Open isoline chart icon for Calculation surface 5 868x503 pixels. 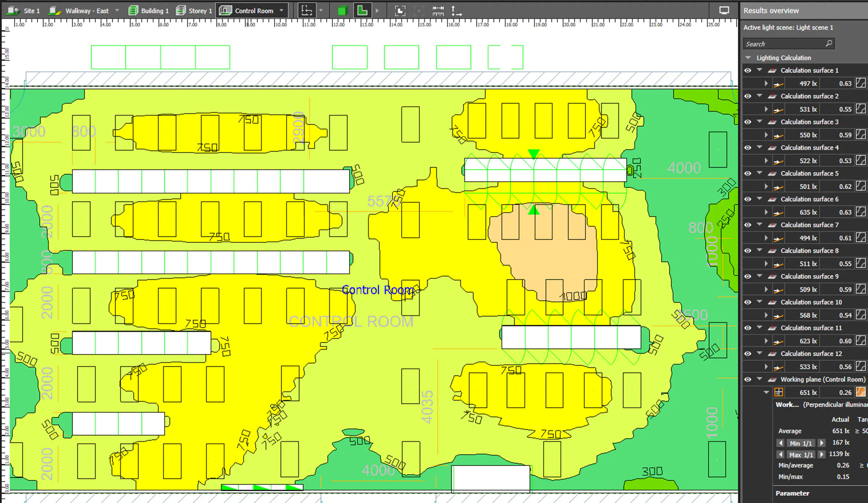pyautogui.click(x=861, y=186)
